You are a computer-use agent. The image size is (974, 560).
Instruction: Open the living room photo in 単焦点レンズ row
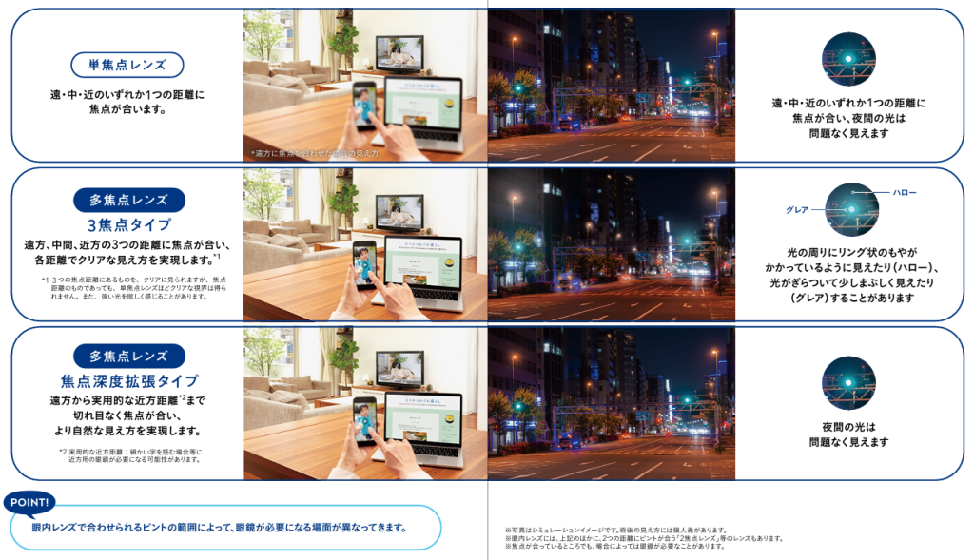coord(365,85)
